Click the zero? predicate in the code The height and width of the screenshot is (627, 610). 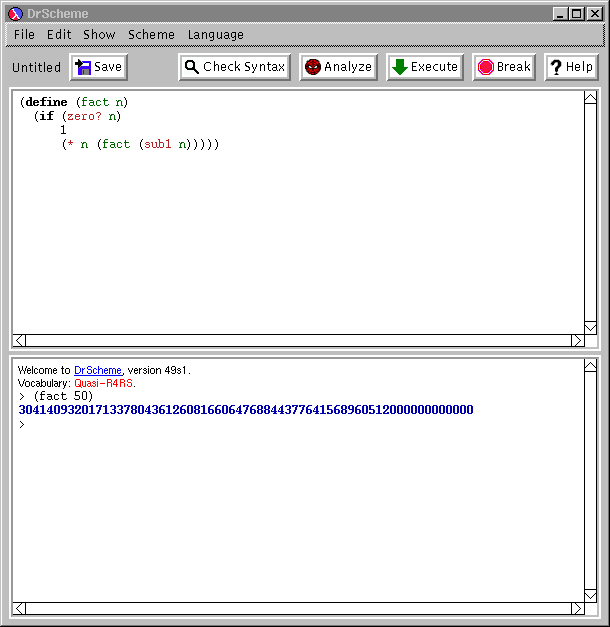pyautogui.click(x=84, y=116)
